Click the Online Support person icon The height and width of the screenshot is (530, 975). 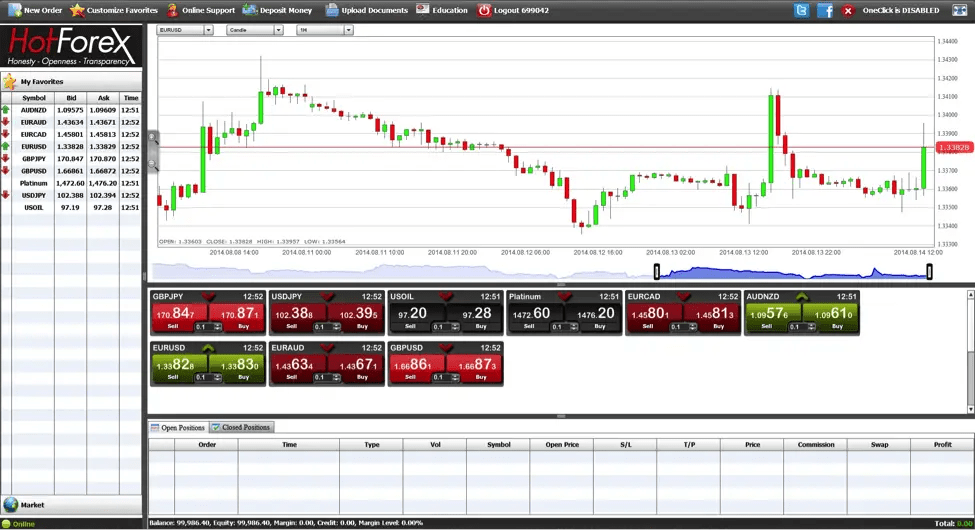click(172, 10)
